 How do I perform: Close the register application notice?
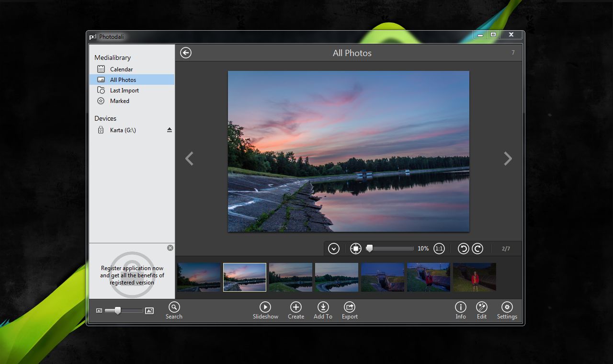[x=170, y=248]
